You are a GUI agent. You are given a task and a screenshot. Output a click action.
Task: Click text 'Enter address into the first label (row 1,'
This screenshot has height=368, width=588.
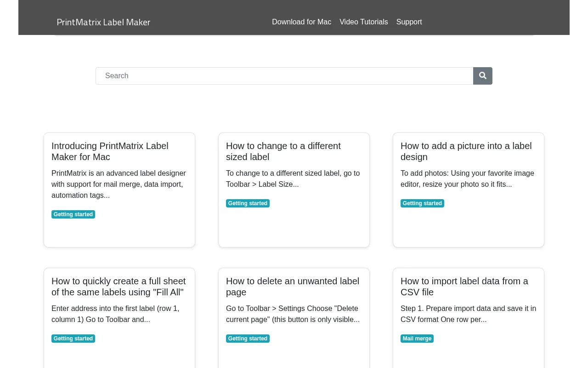tap(115, 309)
